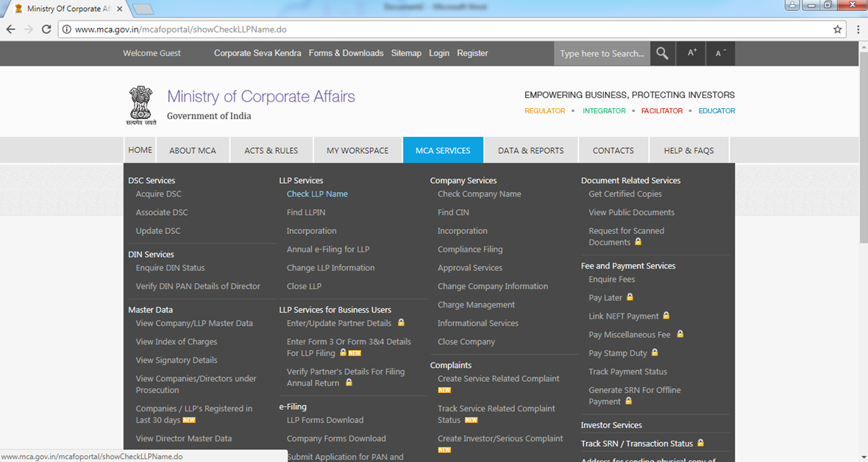The image size is (868, 462).
Task: Click Find CIN
Action: tap(453, 212)
